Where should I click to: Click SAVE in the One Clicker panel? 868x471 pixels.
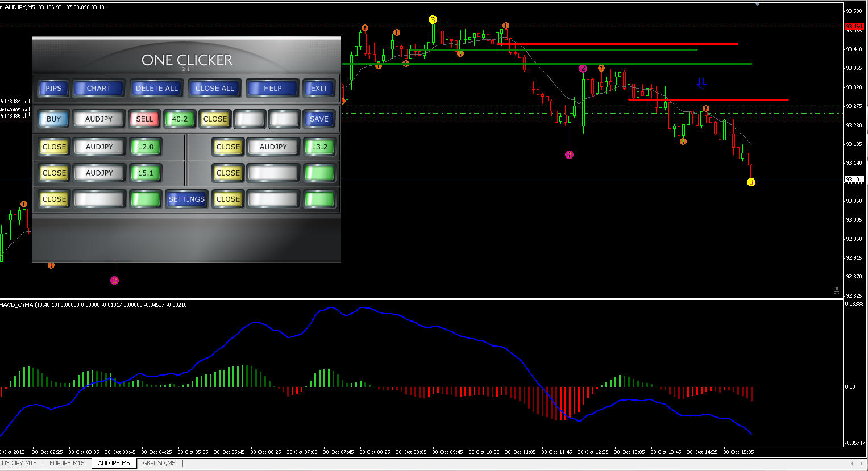coord(319,119)
